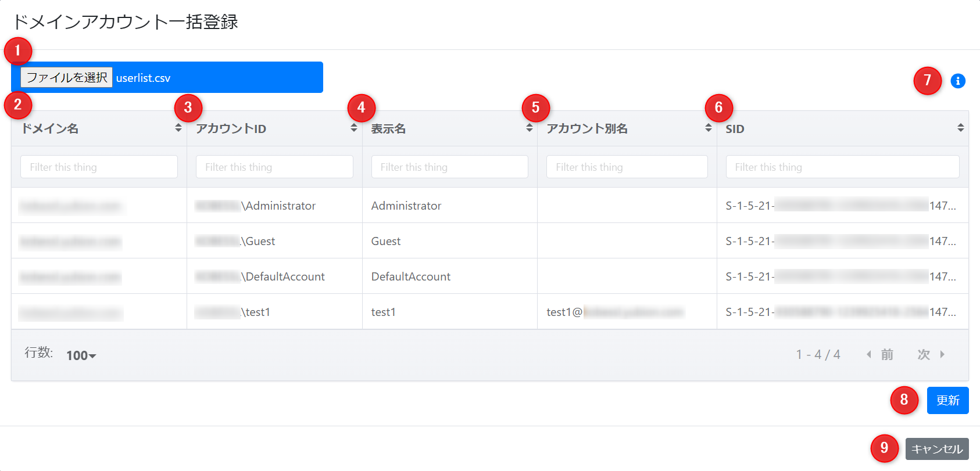Screen dimensions: 980x471
Task: Click the SID cell in the test1 row
Action: pos(843,312)
